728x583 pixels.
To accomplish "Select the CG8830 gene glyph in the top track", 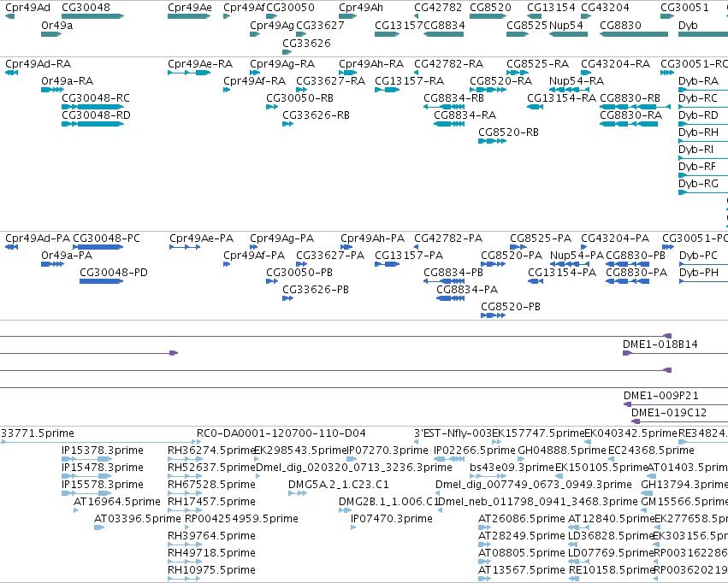I will pyautogui.click(x=634, y=34).
